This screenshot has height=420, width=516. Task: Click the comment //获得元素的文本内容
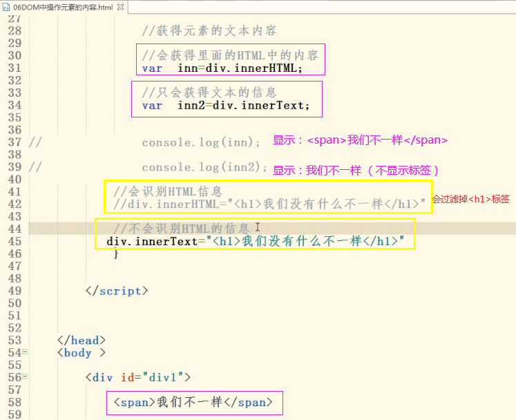pos(209,30)
